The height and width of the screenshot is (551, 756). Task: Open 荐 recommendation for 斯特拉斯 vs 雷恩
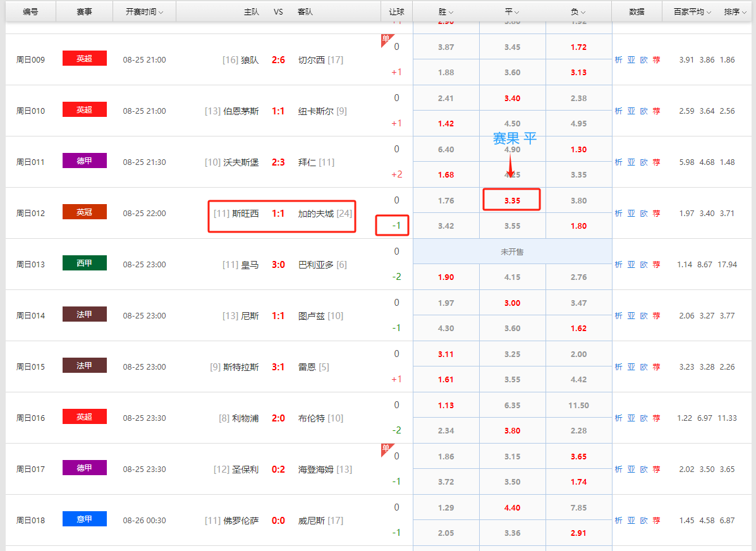[x=656, y=367]
